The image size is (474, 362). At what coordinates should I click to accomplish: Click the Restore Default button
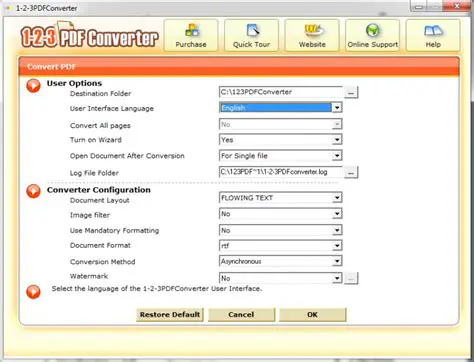(x=170, y=315)
